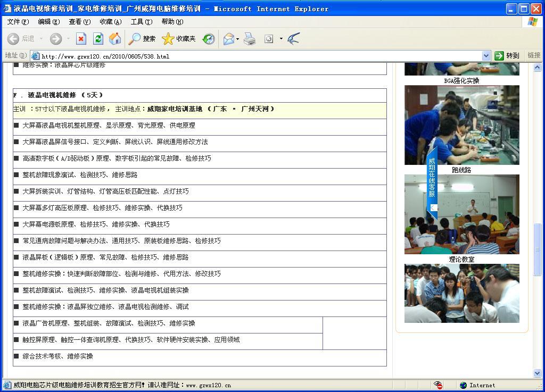This screenshot has width=545, height=392.
Task: Expand the address bar dropdown arrow
Action: [x=486, y=55]
